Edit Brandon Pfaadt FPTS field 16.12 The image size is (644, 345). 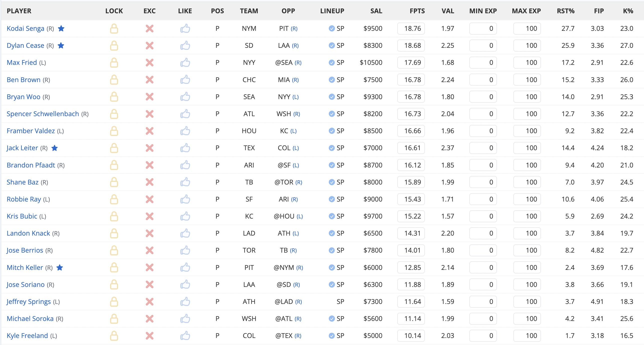pyautogui.click(x=411, y=165)
